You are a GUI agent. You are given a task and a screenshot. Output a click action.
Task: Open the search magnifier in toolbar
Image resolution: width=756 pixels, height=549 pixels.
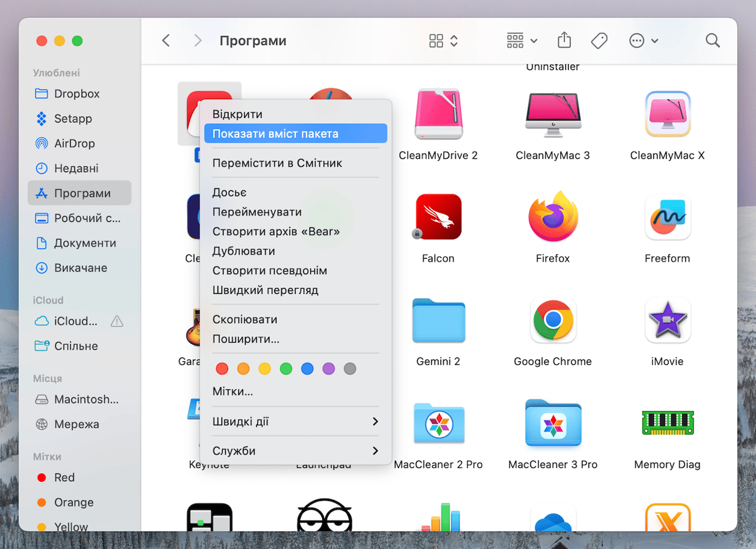[713, 40]
